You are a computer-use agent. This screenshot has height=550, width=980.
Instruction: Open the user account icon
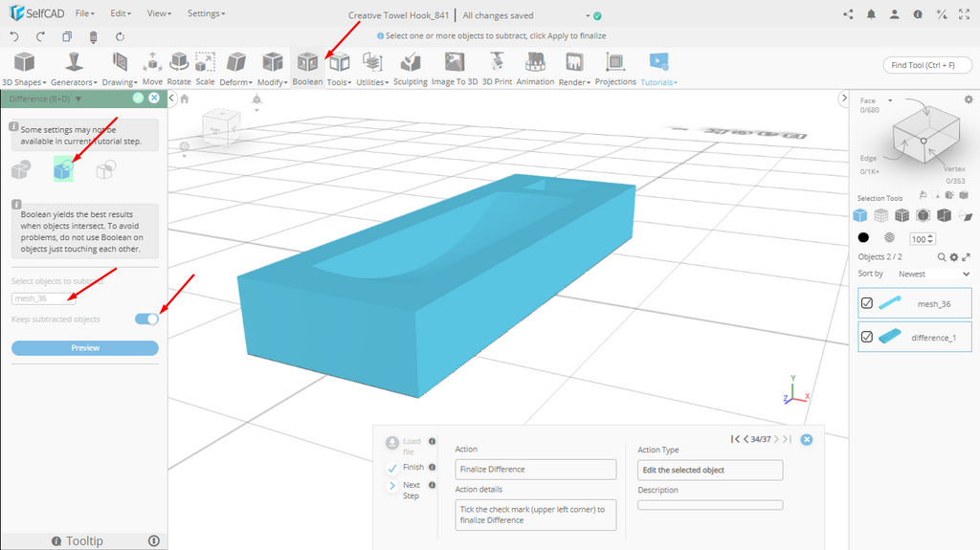[895, 14]
